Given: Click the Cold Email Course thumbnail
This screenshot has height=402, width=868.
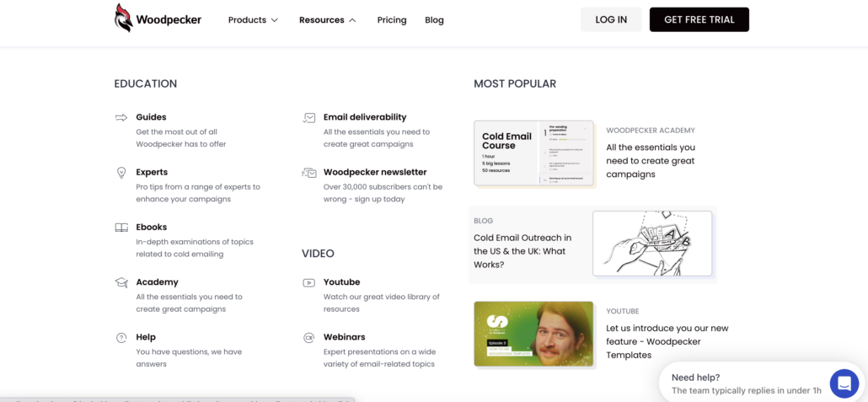Looking at the screenshot, I should click(533, 153).
